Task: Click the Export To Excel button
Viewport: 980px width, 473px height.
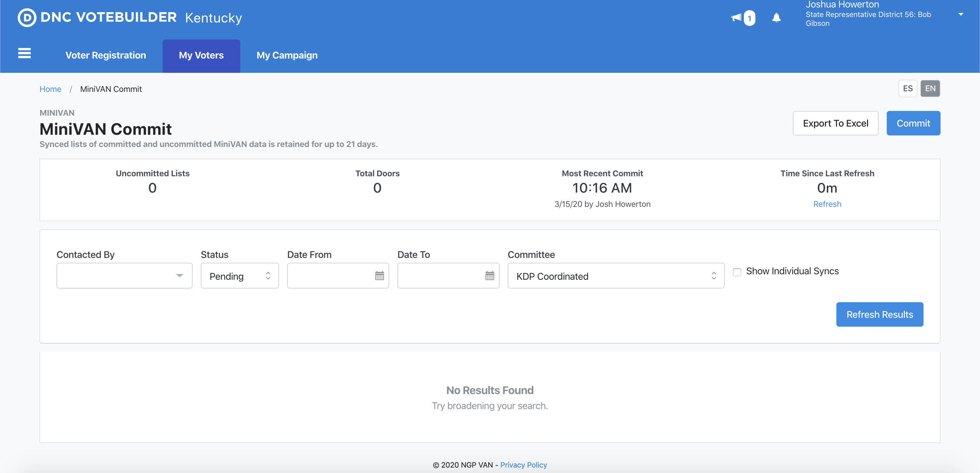Action: tap(835, 123)
